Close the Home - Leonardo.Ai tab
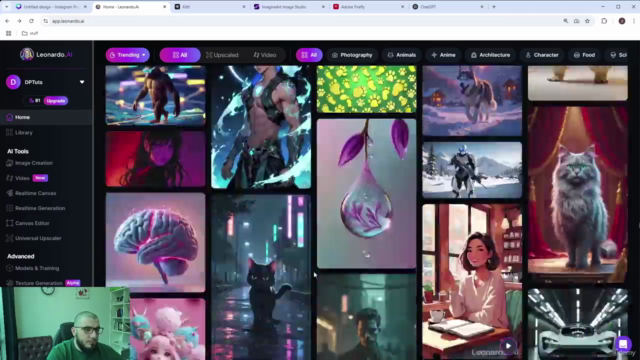Screen dimensions: 640x360 pyautogui.click(x=164, y=7)
